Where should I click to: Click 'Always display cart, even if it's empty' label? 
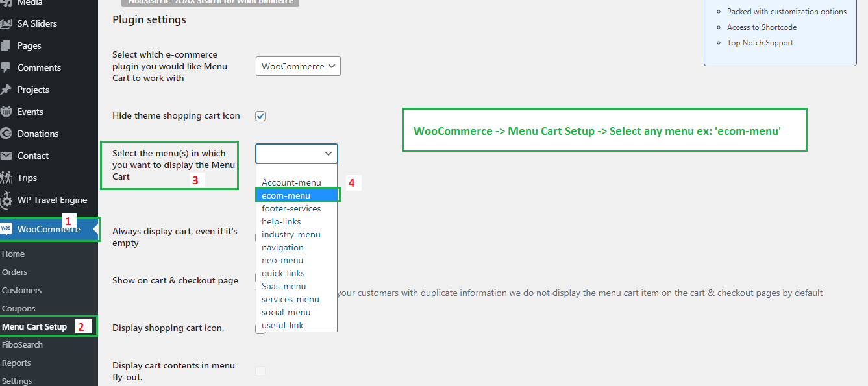[175, 237]
